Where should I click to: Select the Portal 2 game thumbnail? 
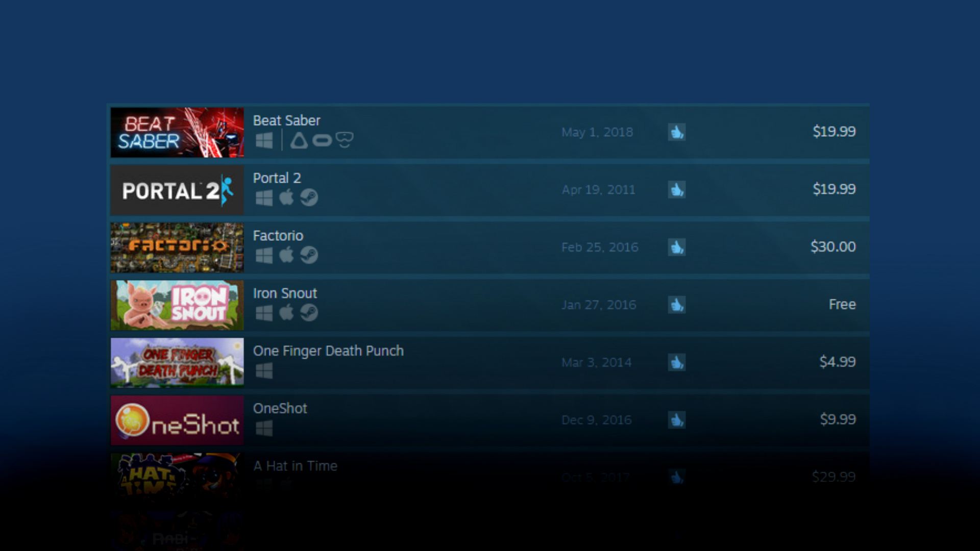(x=178, y=190)
